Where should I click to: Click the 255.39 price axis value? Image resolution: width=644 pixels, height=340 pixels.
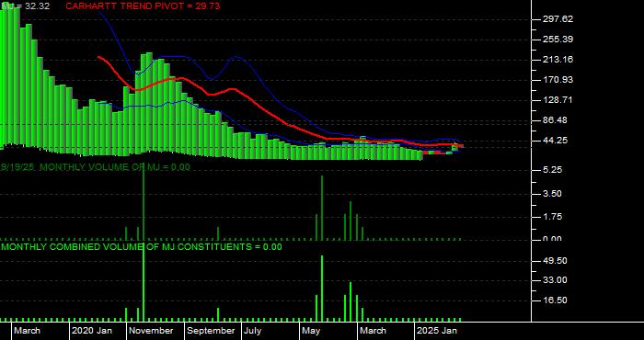(558, 39)
